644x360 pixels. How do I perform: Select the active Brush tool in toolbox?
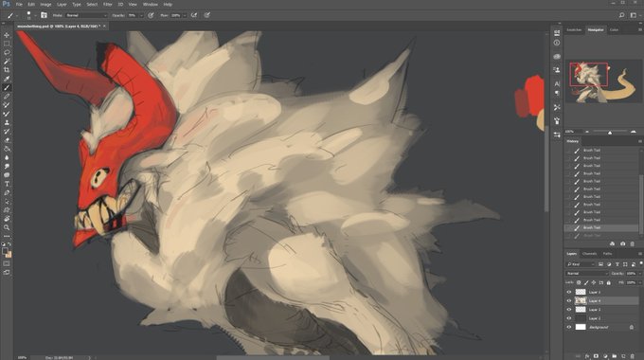(7, 87)
